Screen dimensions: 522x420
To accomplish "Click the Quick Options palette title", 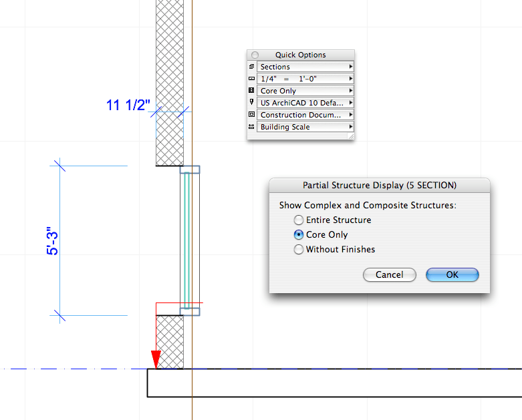I will [300, 55].
